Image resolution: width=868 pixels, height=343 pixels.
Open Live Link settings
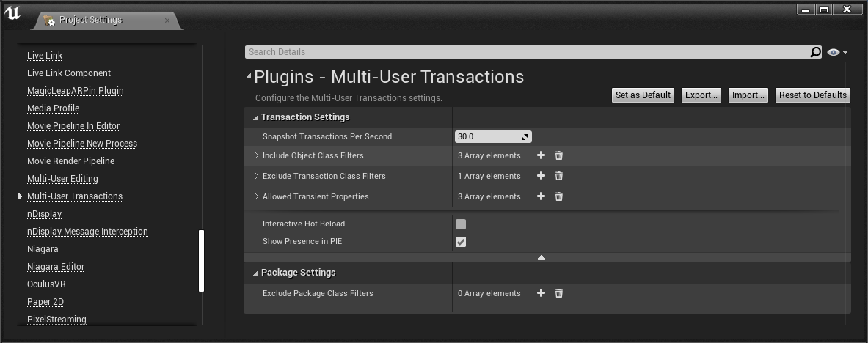pyautogui.click(x=45, y=55)
